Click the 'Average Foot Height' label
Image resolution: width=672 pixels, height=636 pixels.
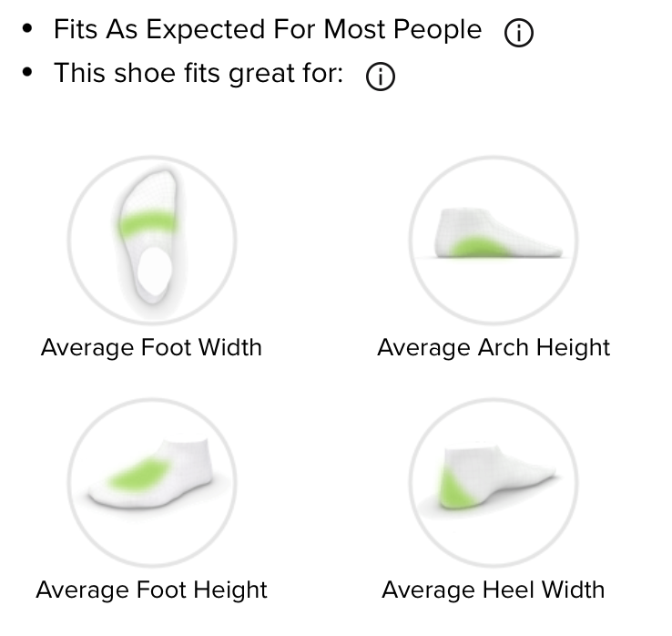tap(152, 590)
